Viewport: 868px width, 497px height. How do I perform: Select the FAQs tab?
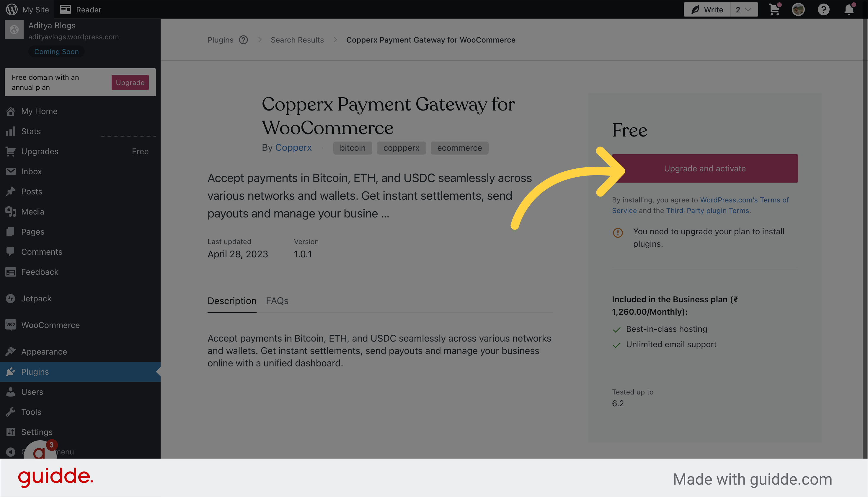pyautogui.click(x=277, y=301)
